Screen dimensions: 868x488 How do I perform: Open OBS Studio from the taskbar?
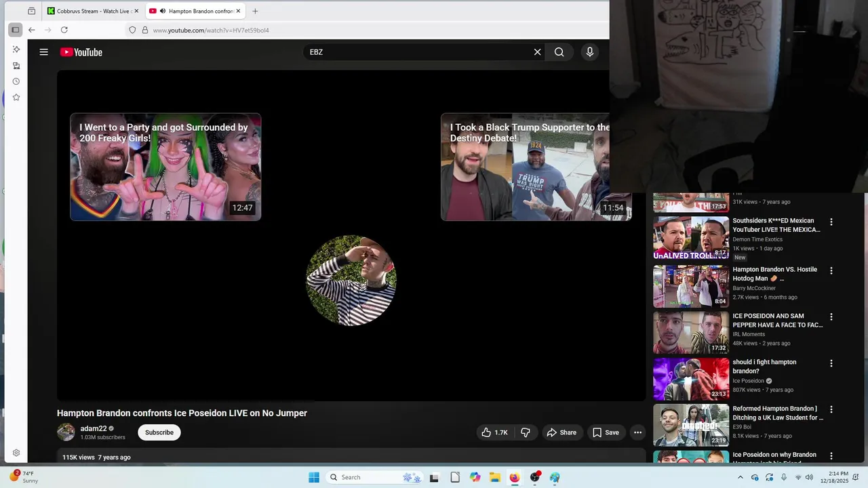click(535, 477)
